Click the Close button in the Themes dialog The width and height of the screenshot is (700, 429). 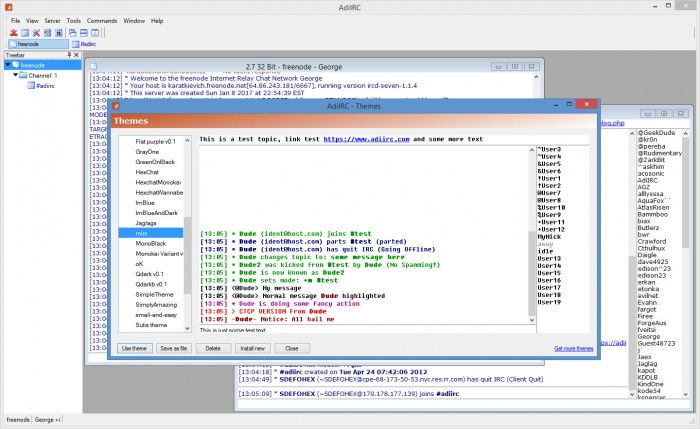(x=292, y=348)
